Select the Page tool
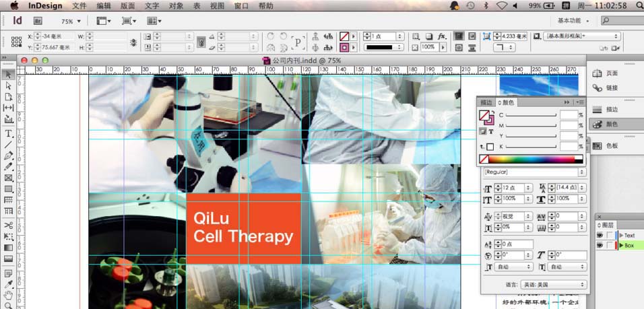644x309 pixels. [x=8, y=97]
